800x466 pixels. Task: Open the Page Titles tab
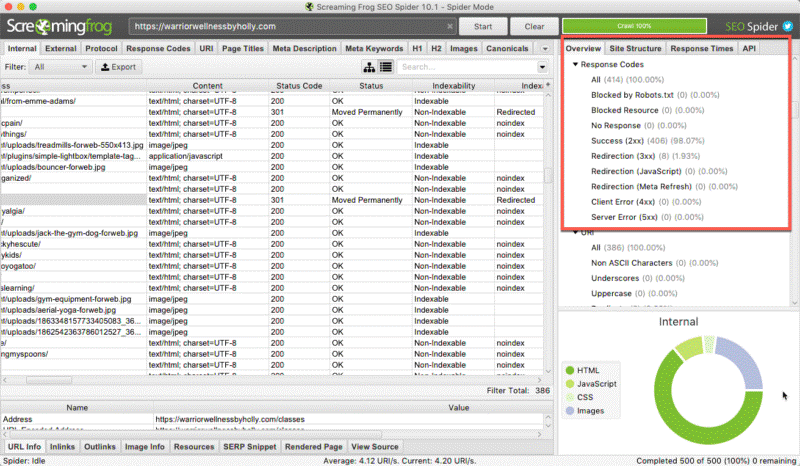[243, 48]
